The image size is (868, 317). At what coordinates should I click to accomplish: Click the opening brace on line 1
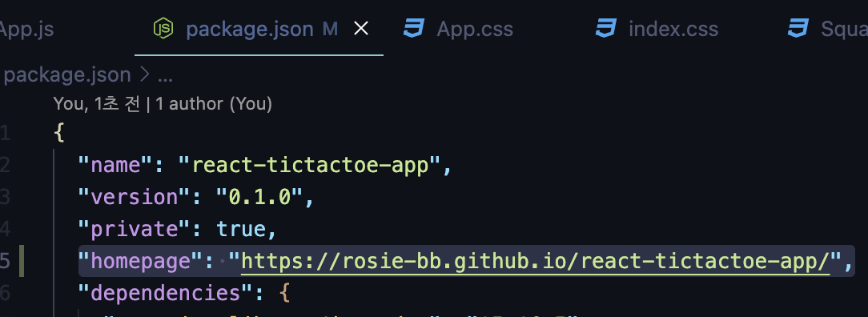(59, 133)
